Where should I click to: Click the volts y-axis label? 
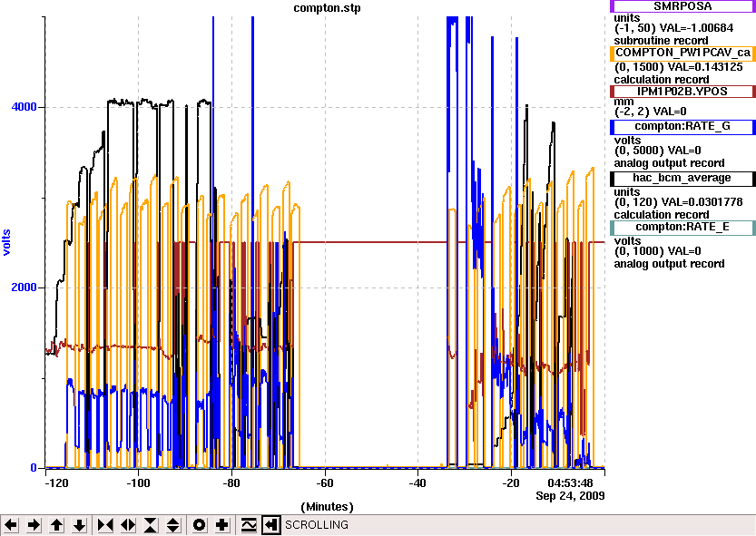click(6, 242)
